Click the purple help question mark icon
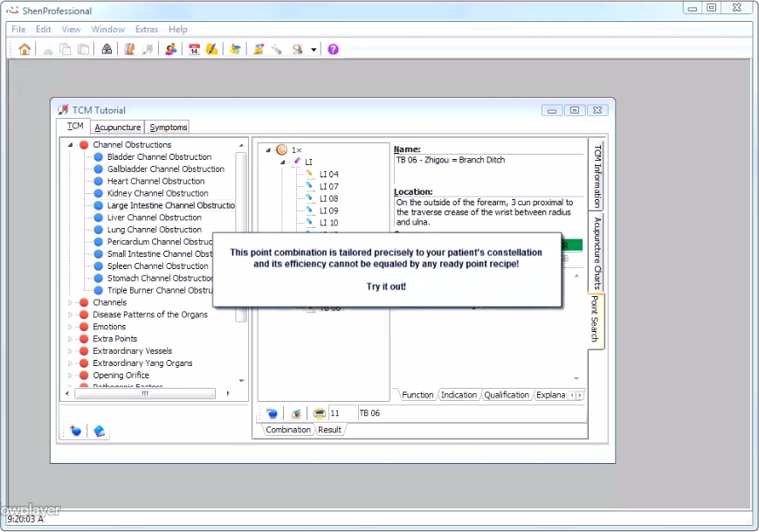Viewport: 759px width, 532px height. click(333, 50)
